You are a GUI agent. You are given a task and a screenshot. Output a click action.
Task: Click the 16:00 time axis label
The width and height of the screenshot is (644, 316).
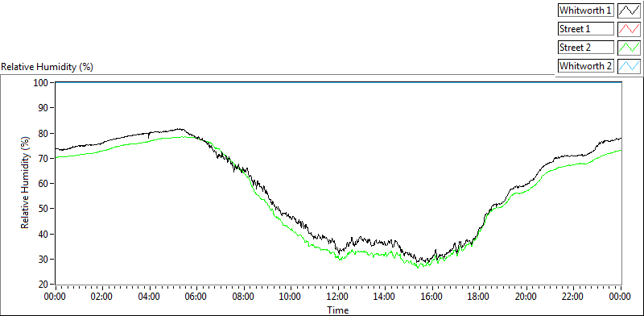pyautogui.click(x=432, y=297)
